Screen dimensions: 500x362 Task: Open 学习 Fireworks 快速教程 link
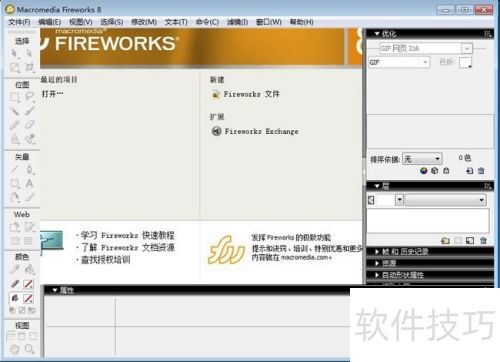pos(127,235)
